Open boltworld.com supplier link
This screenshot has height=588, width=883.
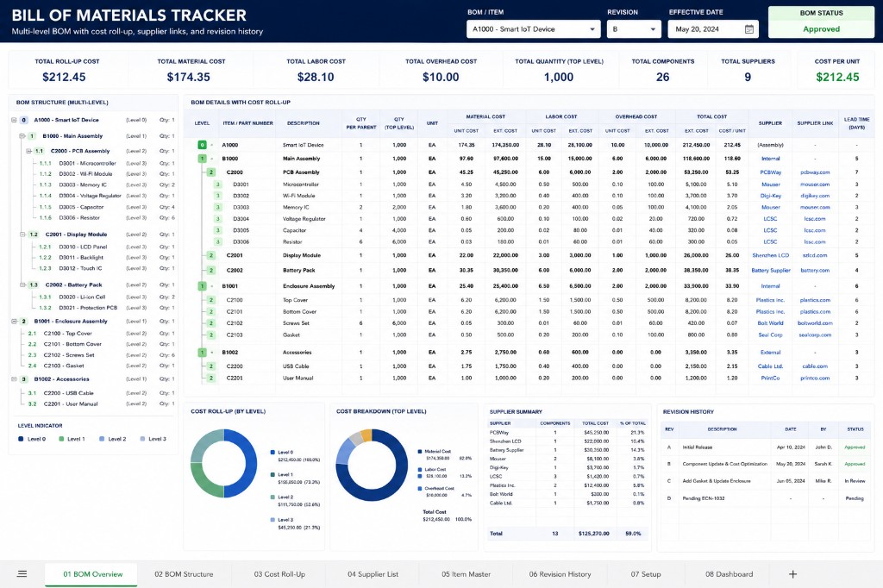[815, 323]
